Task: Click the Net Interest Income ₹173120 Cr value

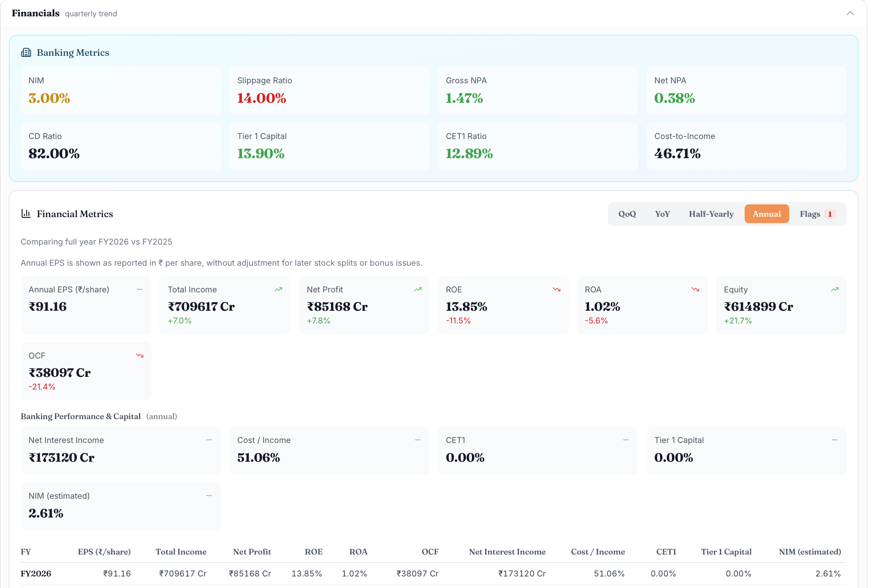Action: 61,457
